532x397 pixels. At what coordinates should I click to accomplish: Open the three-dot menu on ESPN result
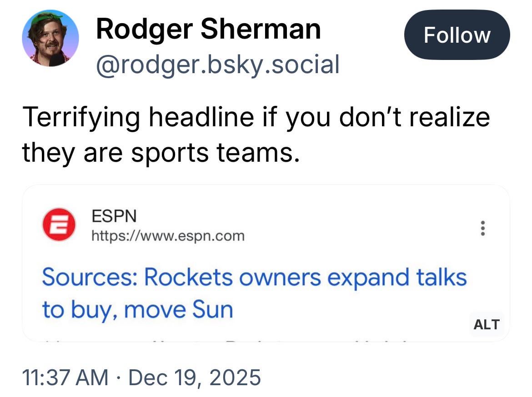[x=483, y=228]
